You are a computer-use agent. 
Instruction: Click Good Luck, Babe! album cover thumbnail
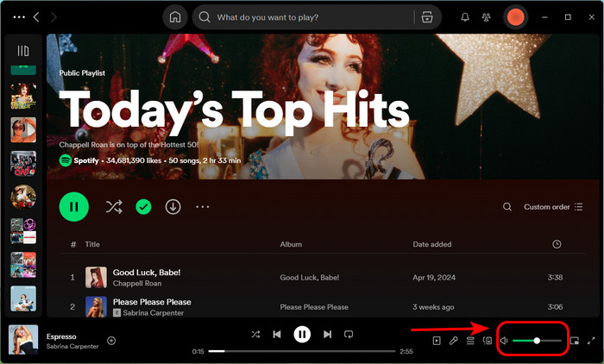tap(96, 278)
